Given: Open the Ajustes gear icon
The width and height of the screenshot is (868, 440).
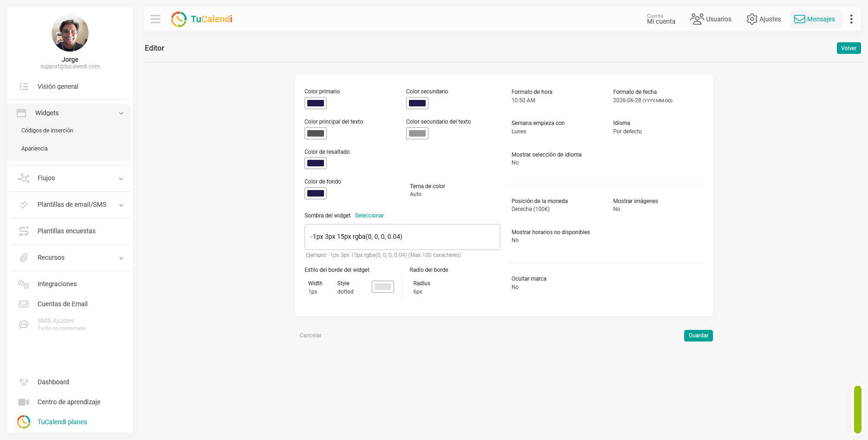Looking at the screenshot, I should pos(752,19).
